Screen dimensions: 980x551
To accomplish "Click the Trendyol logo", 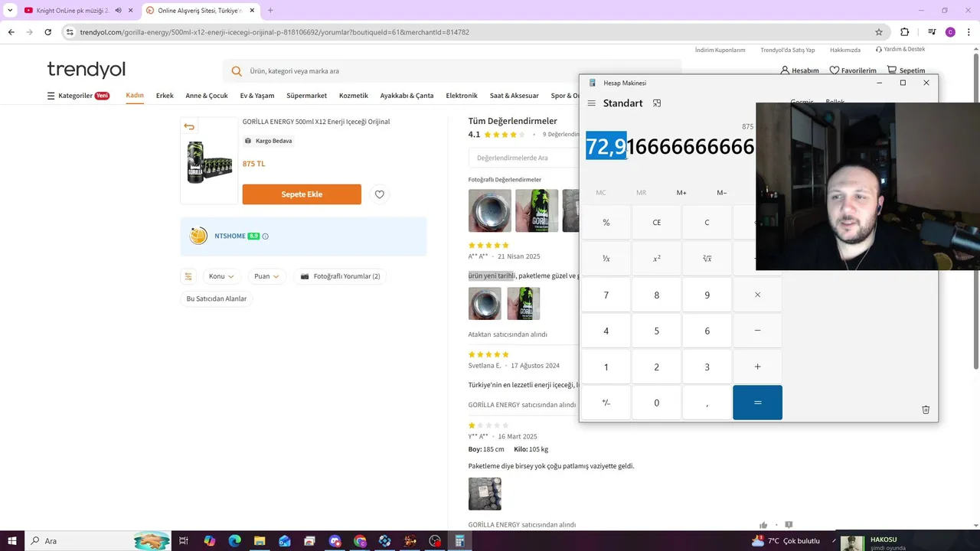I will (x=86, y=70).
